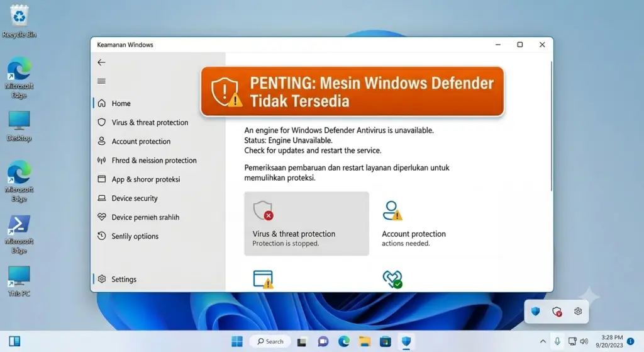The width and height of the screenshot is (644, 352).
Task: Click the antenna icon for Fhred protection
Action: coord(102,160)
